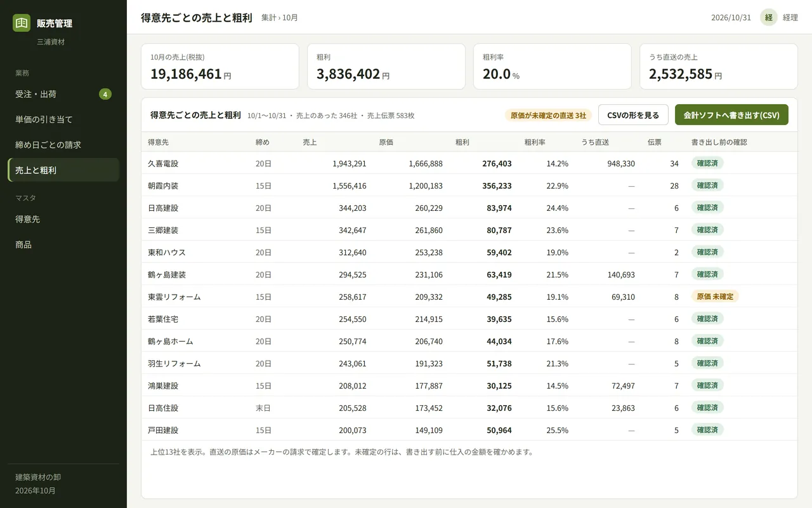
Task: Click the 原価 未確定 status badge
Action: (715, 297)
